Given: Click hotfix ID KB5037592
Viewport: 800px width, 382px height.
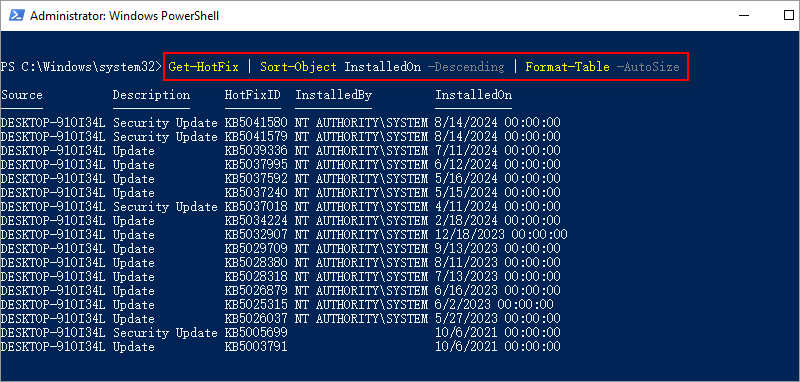Looking at the screenshot, I should (x=256, y=179).
